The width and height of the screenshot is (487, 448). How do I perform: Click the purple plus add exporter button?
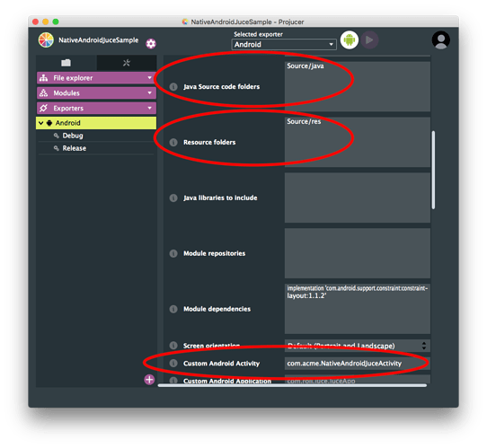tap(149, 379)
